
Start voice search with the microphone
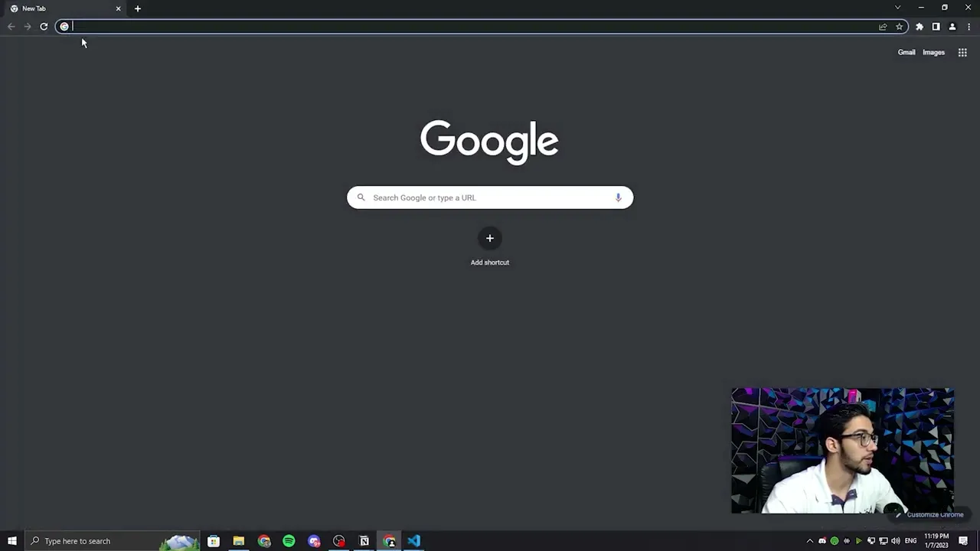(618, 197)
